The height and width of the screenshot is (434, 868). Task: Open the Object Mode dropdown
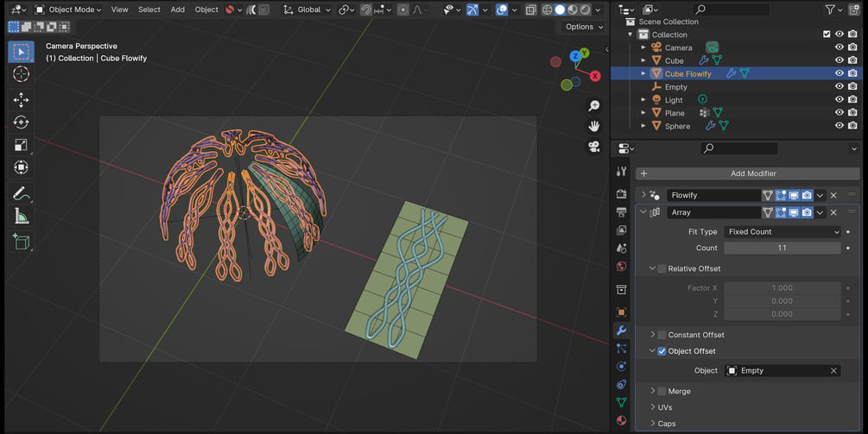point(68,9)
